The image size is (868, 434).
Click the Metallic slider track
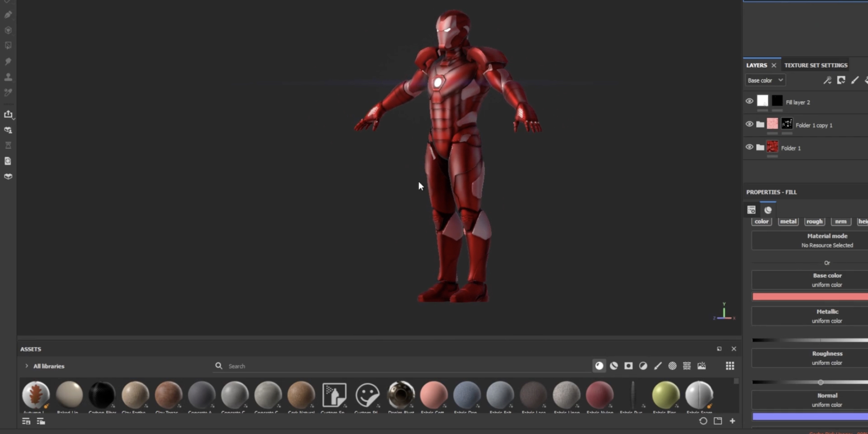click(810, 340)
